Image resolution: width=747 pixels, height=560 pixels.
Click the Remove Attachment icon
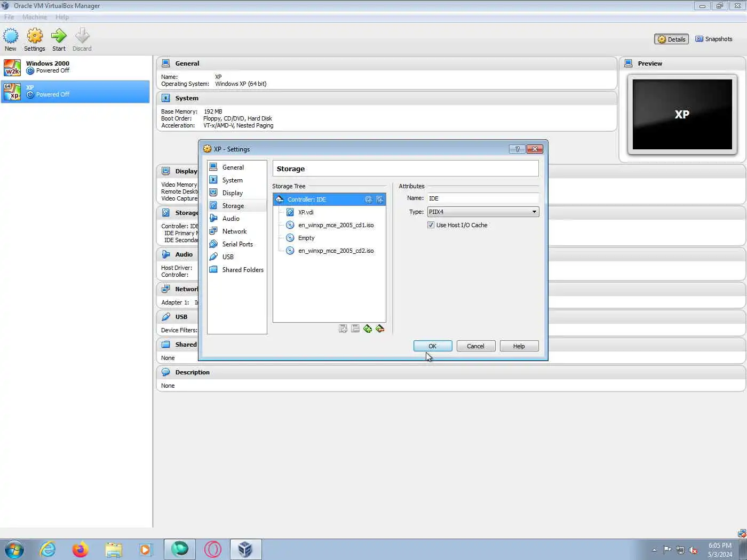[x=380, y=329]
